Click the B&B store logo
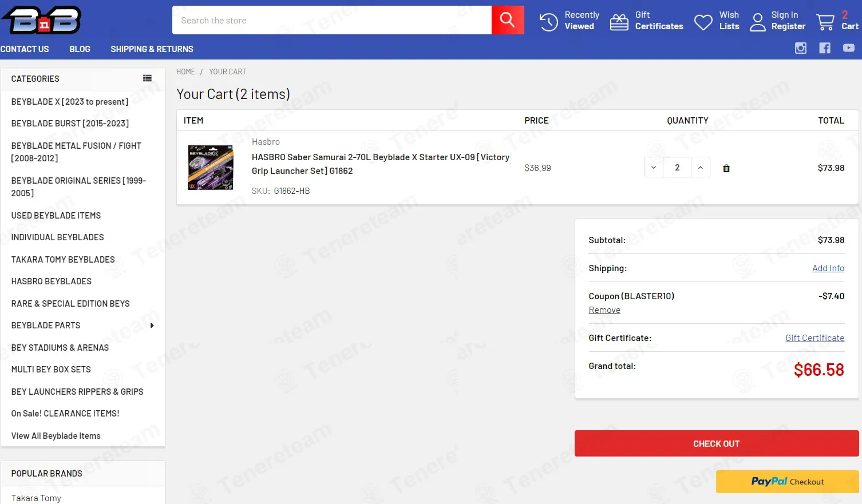862x504 pixels. [42, 21]
